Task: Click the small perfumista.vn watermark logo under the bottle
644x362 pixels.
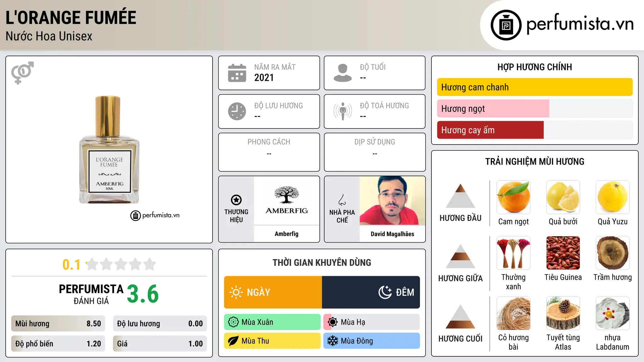Action: click(x=155, y=216)
